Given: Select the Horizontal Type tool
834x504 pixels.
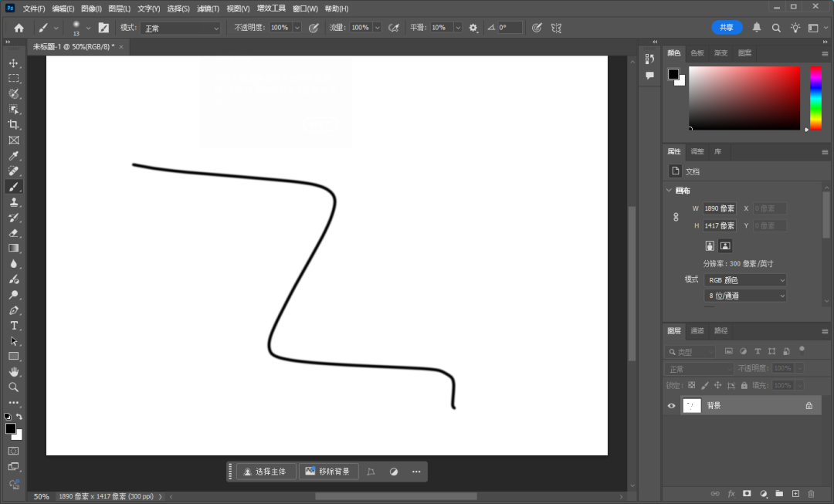Looking at the screenshot, I should (14, 326).
